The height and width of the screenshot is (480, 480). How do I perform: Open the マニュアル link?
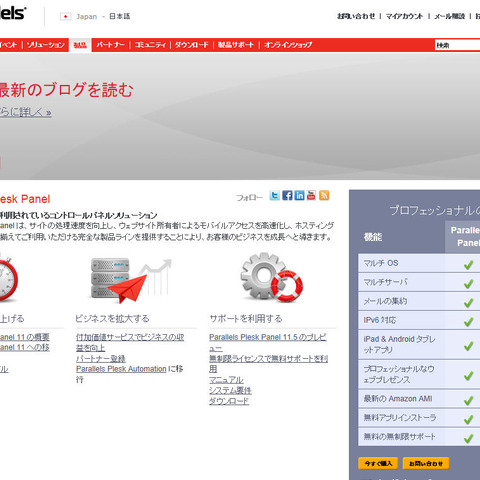click(226, 380)
